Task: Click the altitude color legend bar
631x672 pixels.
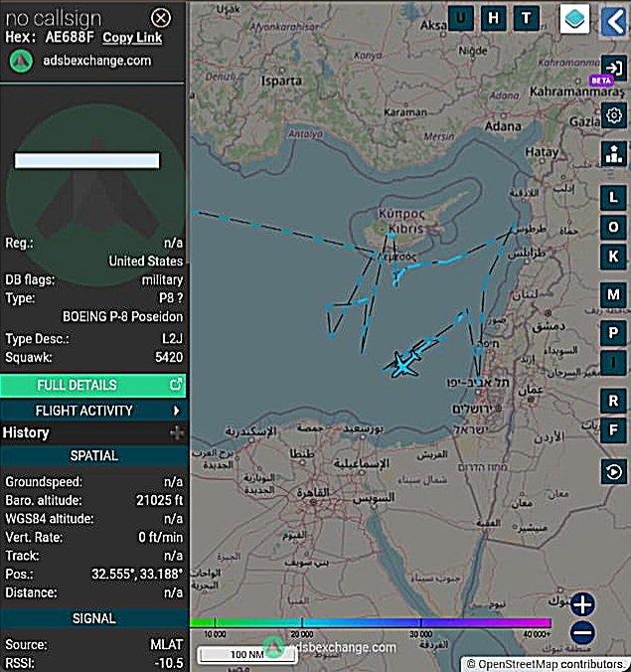Action: (371, 622)
